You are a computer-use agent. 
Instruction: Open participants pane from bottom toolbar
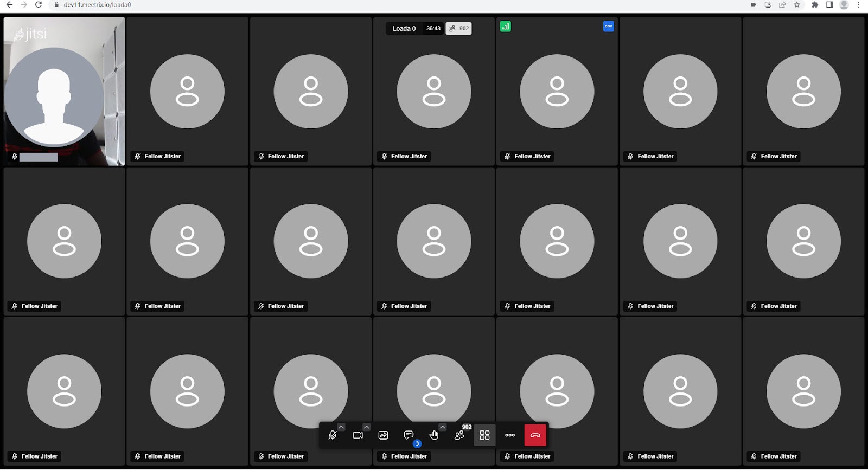[459, 435]
